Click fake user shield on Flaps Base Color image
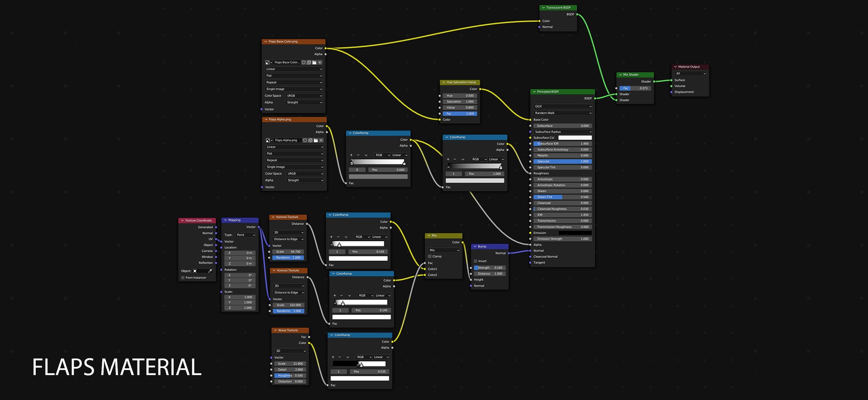This screenshot has height=400, width=868. (304, 62)
